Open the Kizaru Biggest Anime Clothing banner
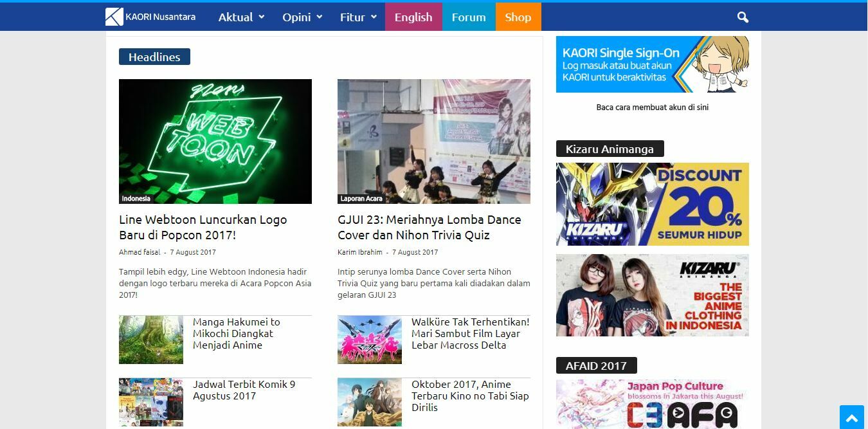This screenshot has width=868, height=429. pos(653,295)
